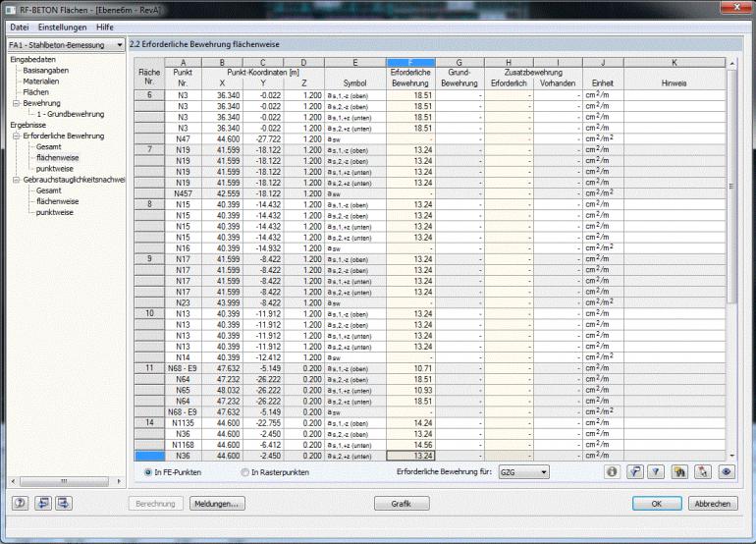Image resolution: width=756 pixels, height=544 pixels.
Task: Click point cell N1168
Action: [x=183, y=445]
